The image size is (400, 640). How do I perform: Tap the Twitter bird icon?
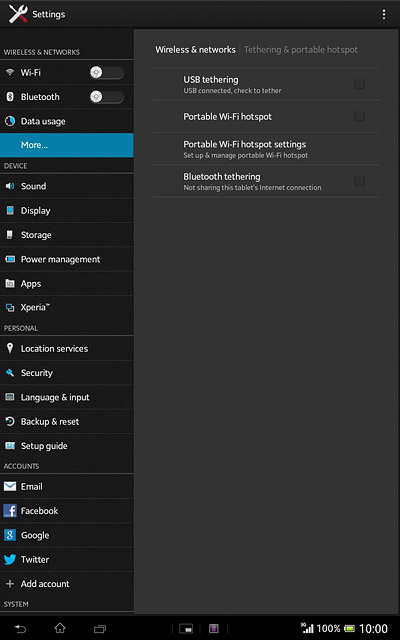tap(10, 559)
